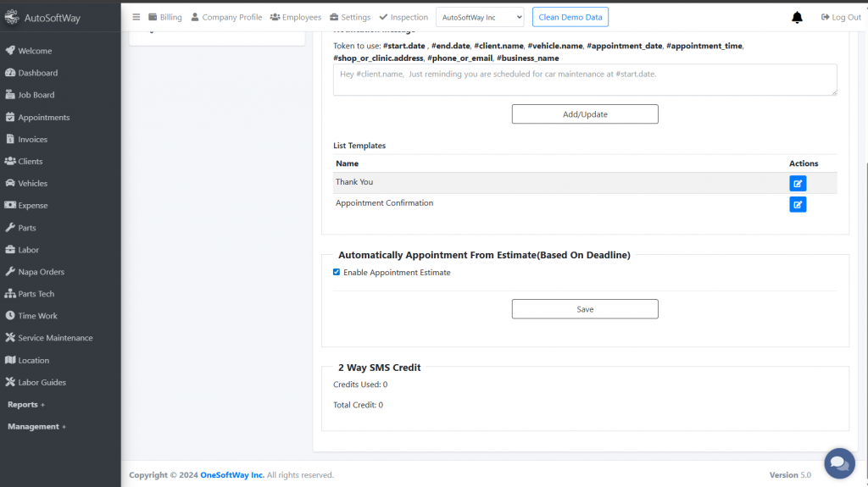Open the AutoSoftWay Inc company dropdown
868x487 pixels.
481,17
